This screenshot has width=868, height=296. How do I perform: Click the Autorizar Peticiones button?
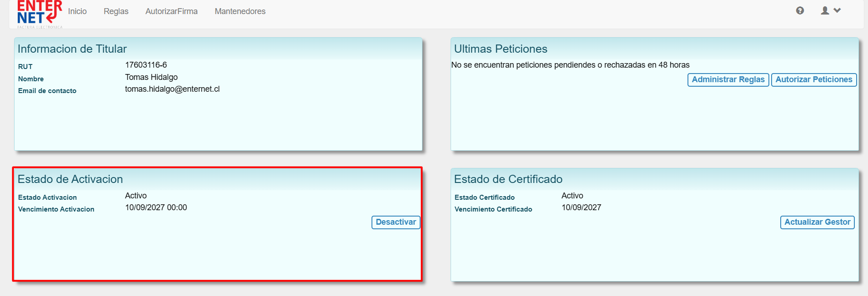point(813,79)
